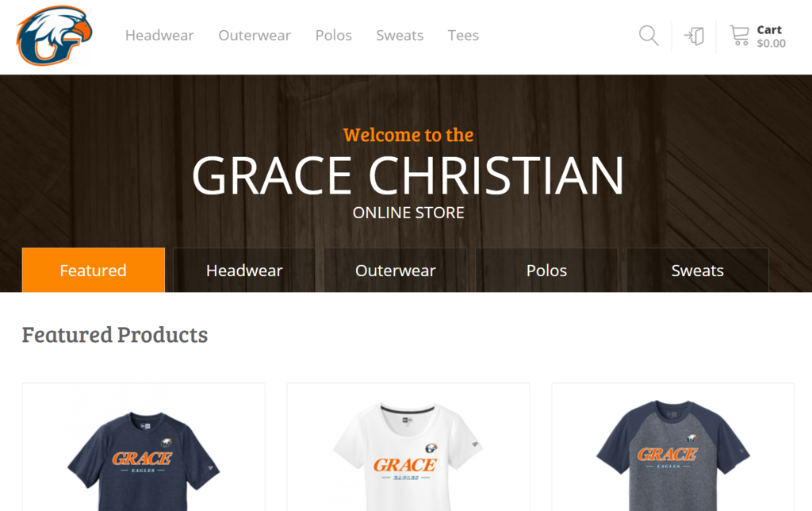Select the Headwear banner tab
812x511 pixels.
coord(244,270)
